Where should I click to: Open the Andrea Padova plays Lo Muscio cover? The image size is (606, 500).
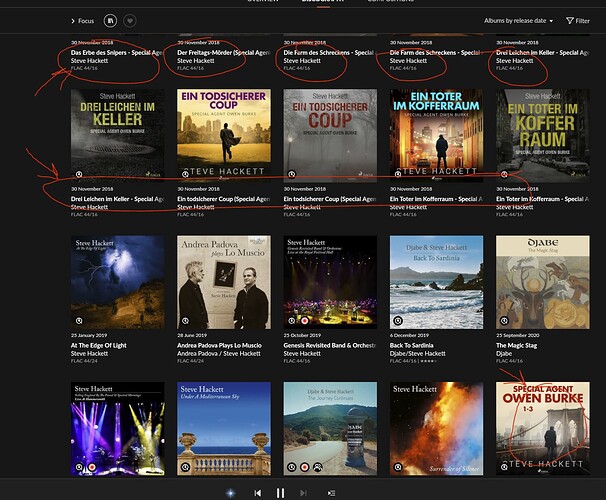click(224, 282)
